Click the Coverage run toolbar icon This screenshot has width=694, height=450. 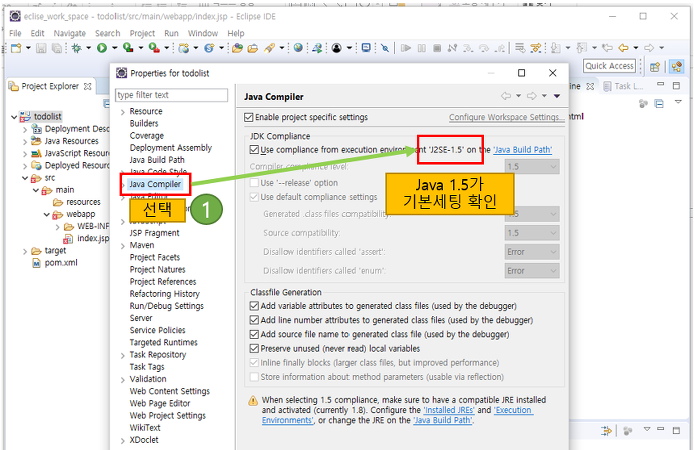(128, 48)
